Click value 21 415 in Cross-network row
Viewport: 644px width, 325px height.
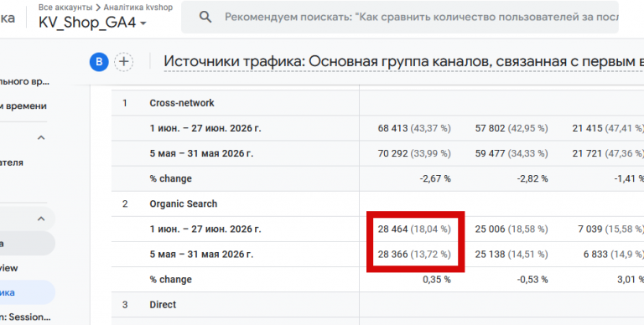608,128
